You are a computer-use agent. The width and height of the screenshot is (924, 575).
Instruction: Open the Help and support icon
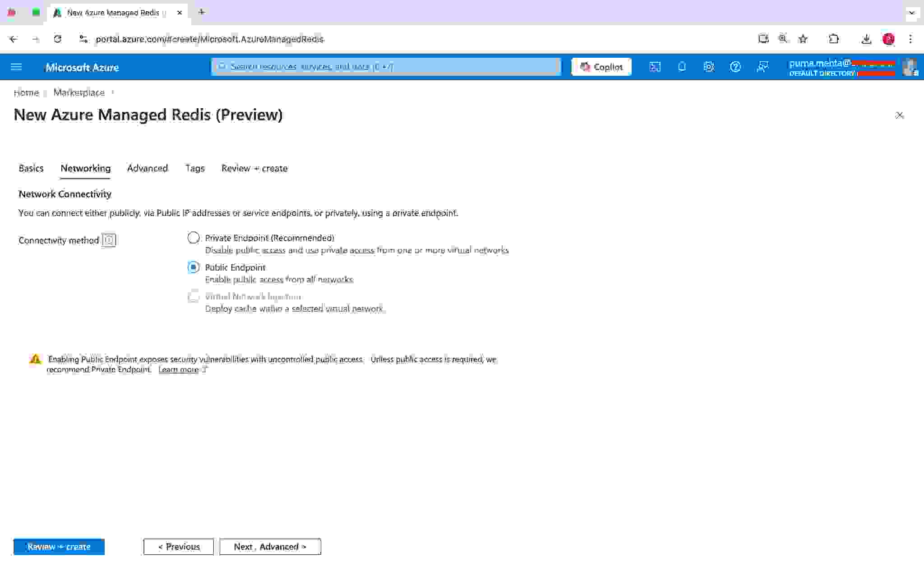[735, 67]
